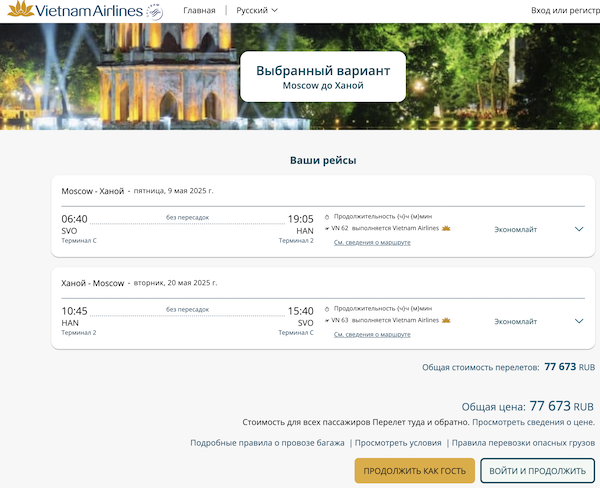This screenshot has width=600, height=488.
Task: Open Правила перевозки опасных грузов link
Action: point(524,442)
